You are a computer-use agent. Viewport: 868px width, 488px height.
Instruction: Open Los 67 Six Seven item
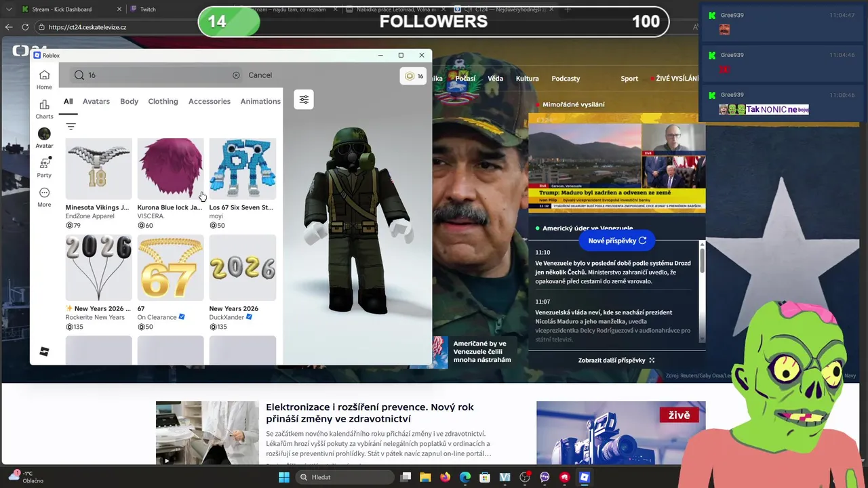coord(243,169)
